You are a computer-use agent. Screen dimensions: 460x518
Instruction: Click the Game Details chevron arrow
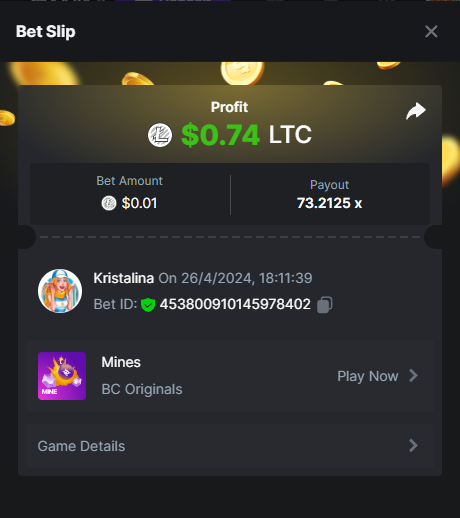[x=413, y=446]
